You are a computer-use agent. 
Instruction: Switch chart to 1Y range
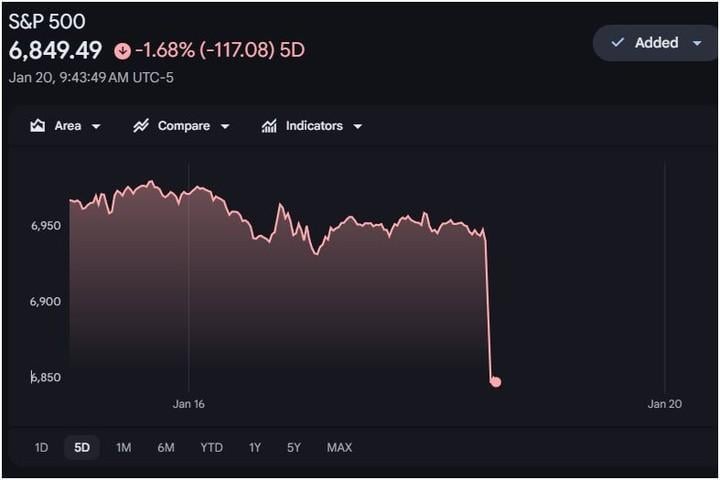[x=255, y=447]
